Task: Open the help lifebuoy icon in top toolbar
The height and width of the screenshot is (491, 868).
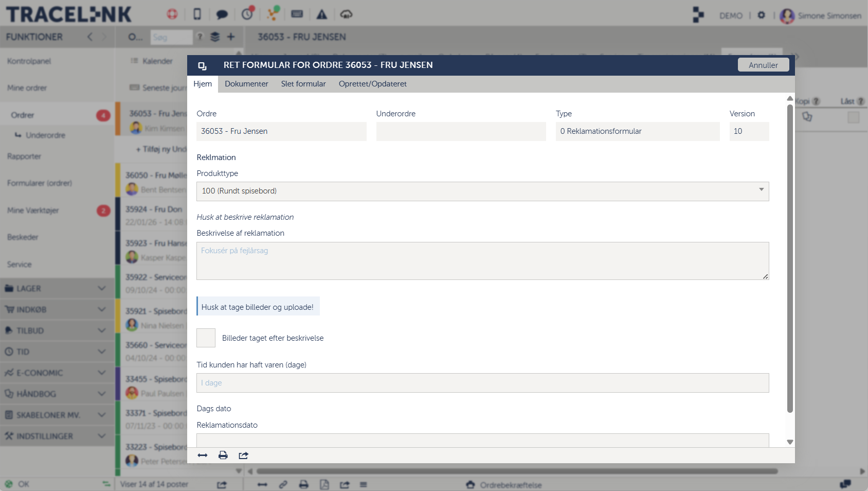Action: (x=172, y=14)
